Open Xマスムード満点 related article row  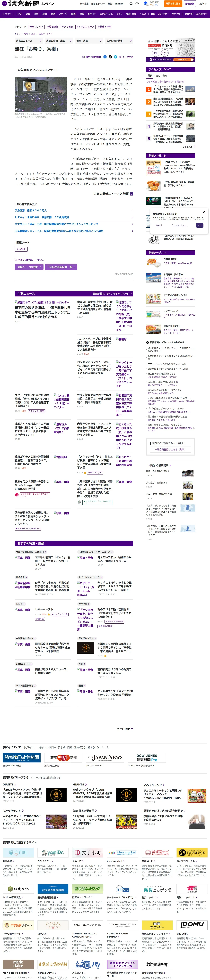tap(74, 224)
